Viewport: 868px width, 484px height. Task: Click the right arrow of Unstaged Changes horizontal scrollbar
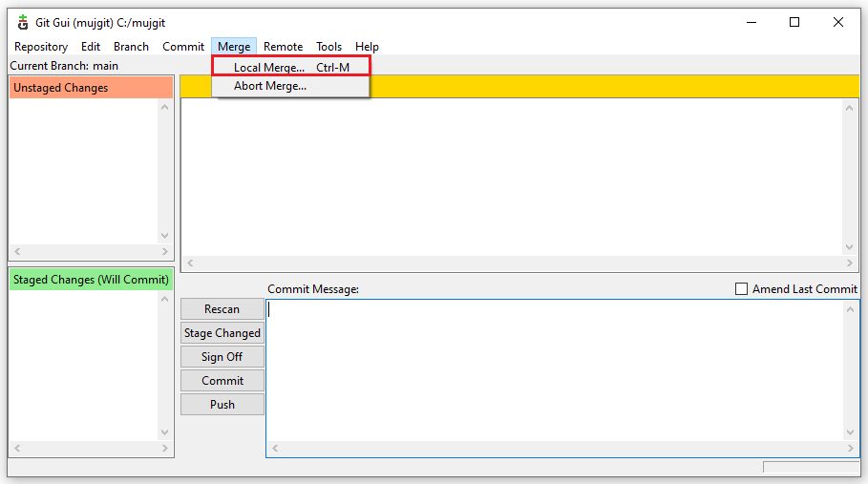pos(165,251)
